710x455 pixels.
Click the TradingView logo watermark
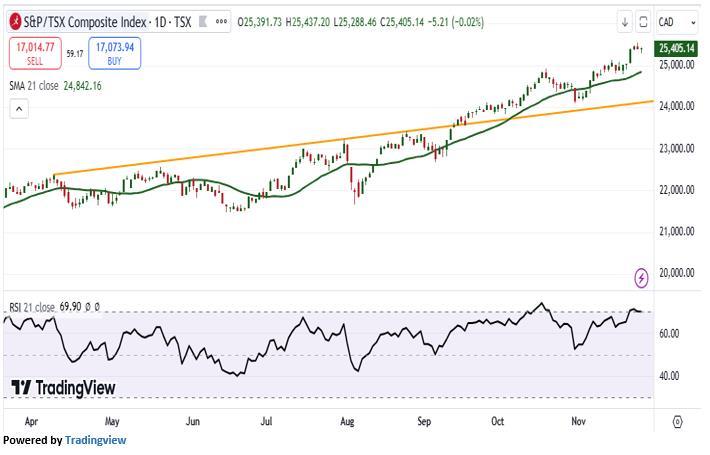point(63,387)
